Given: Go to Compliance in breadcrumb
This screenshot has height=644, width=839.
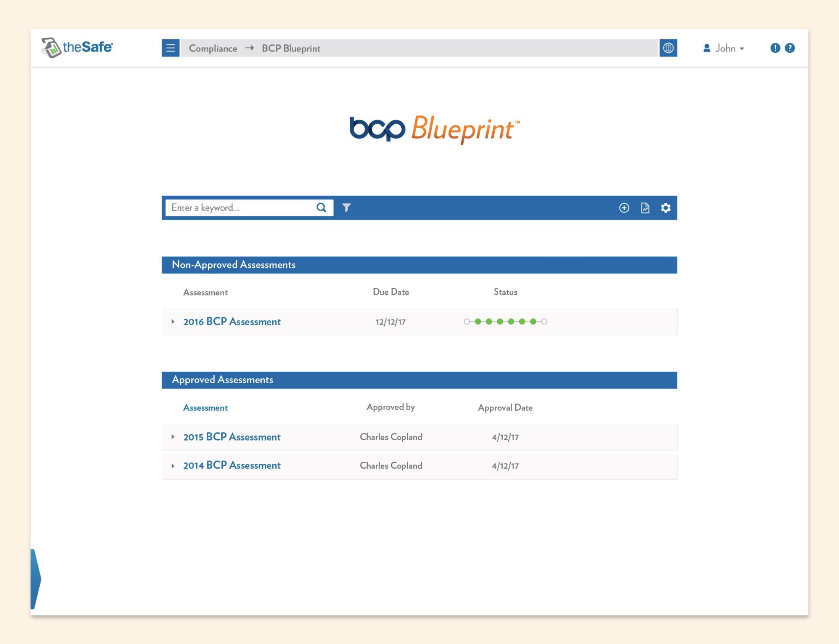Looking at the screenshot, I should [213, 48].
